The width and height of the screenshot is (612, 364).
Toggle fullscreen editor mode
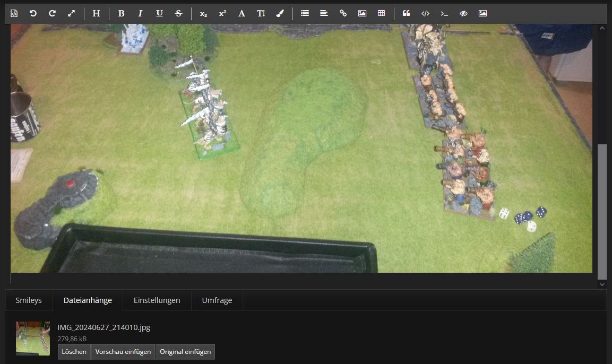[x=71, y=13]
